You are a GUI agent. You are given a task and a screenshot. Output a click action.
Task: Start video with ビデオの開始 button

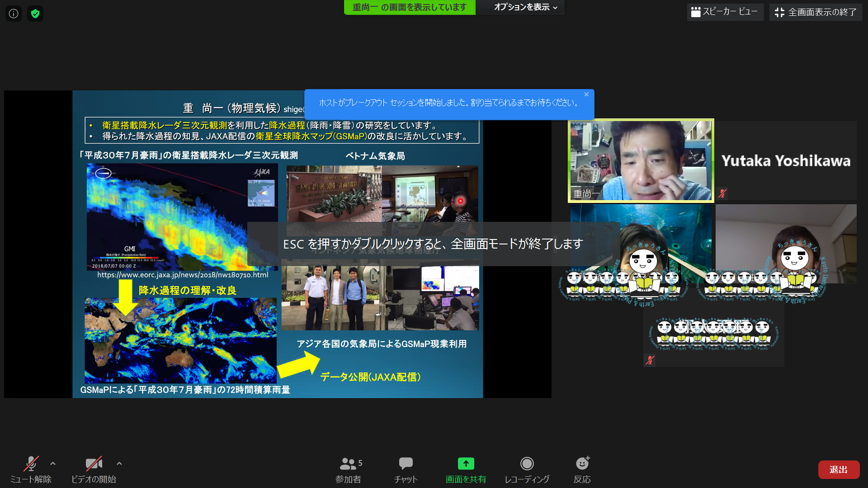(x=94, y=470)
